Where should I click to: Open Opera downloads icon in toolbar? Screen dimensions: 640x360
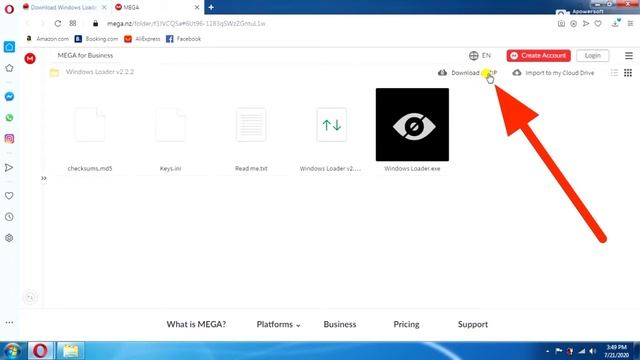coord(616,23)
